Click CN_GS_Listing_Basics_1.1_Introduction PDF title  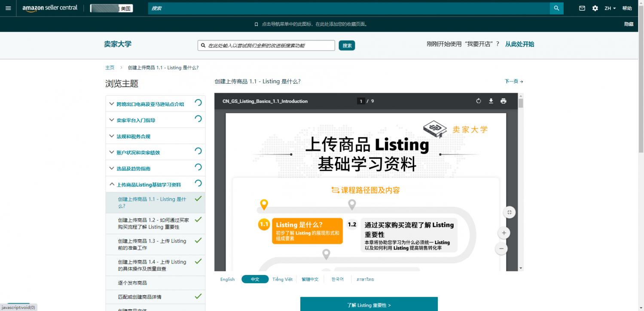265,101
